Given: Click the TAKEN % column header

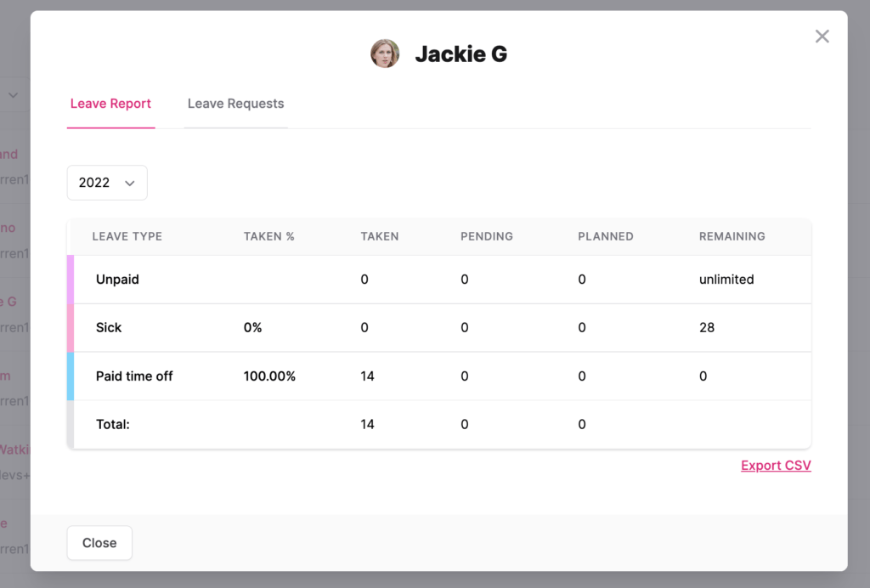Looking at the screenshot, I should 268,236.
